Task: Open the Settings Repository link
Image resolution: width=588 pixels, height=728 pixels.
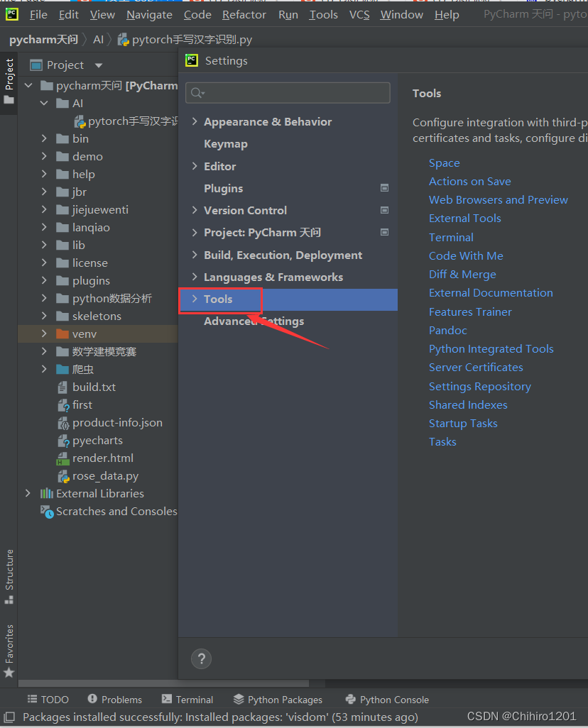Action: point(479,386)
